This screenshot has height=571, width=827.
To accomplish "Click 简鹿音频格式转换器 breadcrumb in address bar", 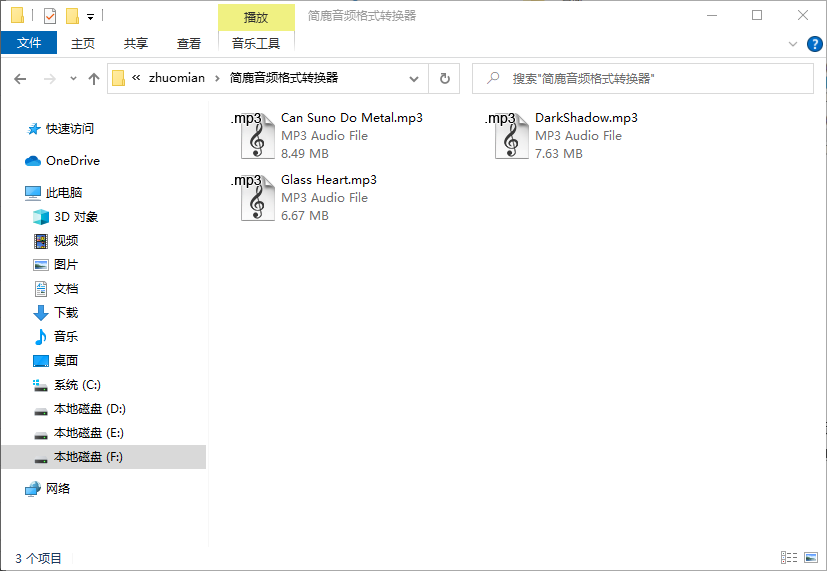I will [x=284, y=78].
